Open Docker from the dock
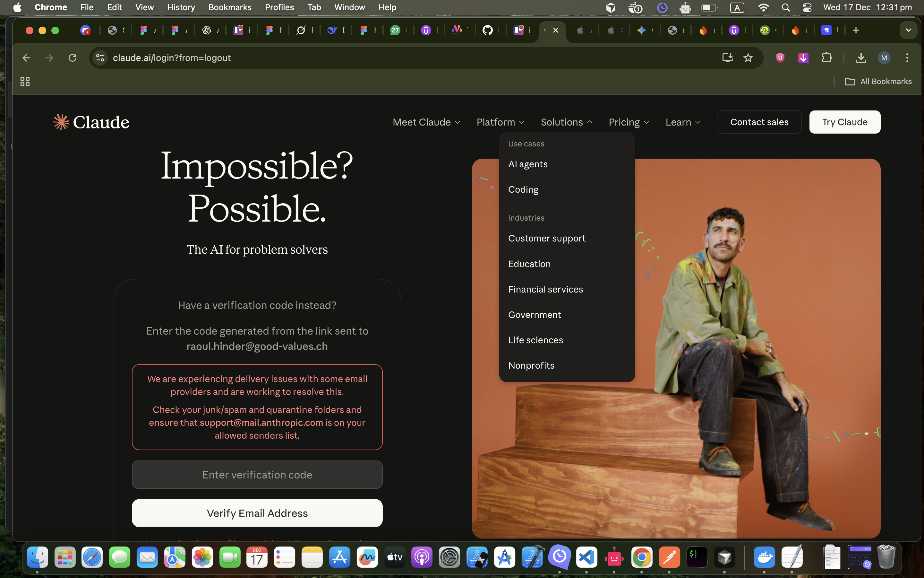Screen dimensions: 924x578 point(764,557)
